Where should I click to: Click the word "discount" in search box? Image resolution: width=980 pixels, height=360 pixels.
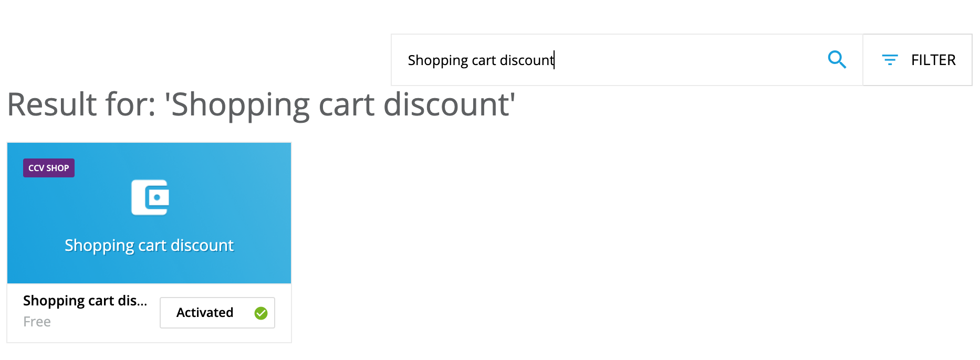[x=527, y=60]
